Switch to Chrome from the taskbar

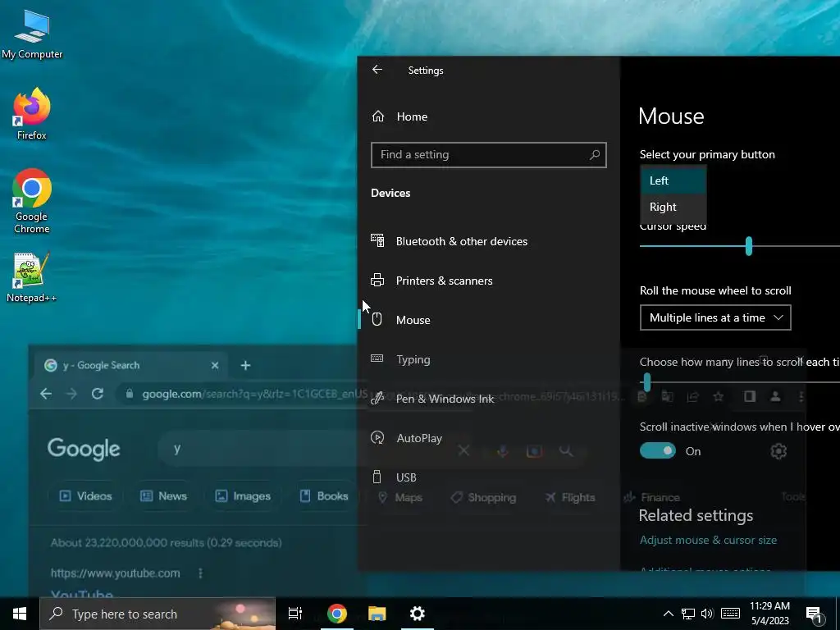coord(337,614)
